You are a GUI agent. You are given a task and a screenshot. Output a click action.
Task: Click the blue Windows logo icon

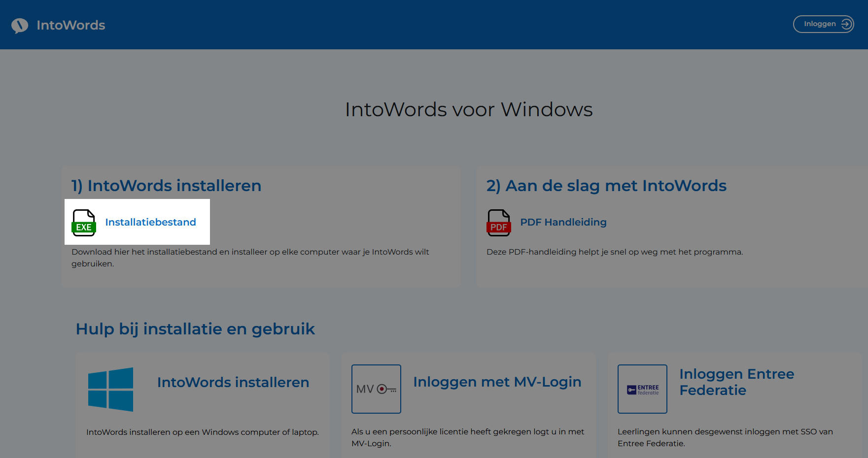click(110, 389)
